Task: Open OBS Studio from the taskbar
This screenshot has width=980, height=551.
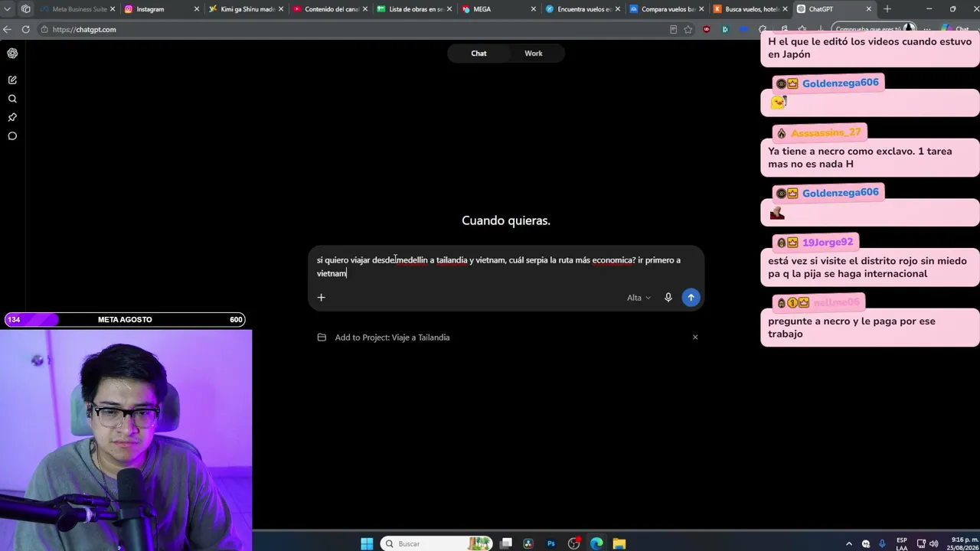Action: pyautogui.click(x=574, y=543)
